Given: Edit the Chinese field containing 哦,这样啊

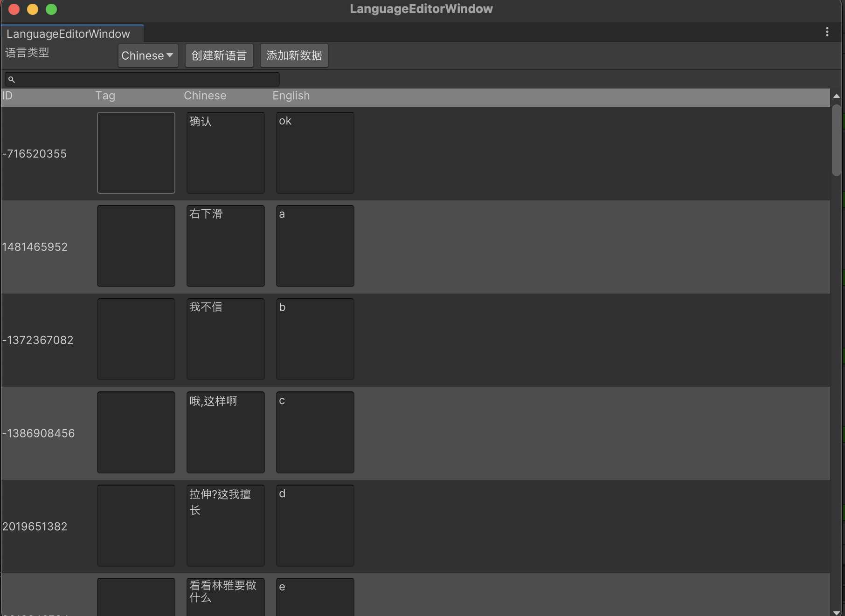Looking at the screenshot, I should [226, 432].
